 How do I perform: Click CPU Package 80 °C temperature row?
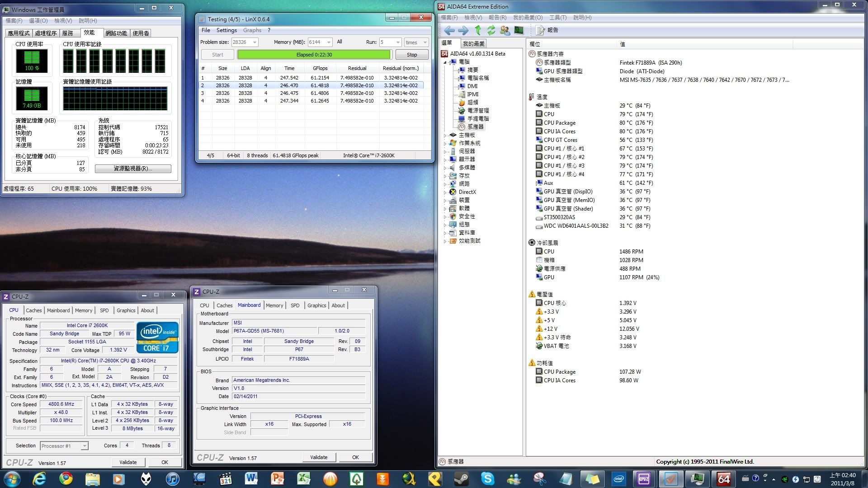point(594,123)
